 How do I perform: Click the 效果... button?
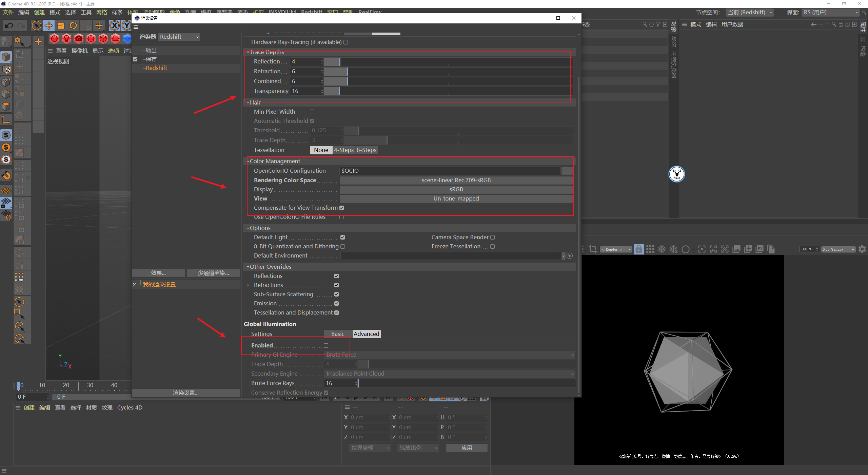[158, 273]
